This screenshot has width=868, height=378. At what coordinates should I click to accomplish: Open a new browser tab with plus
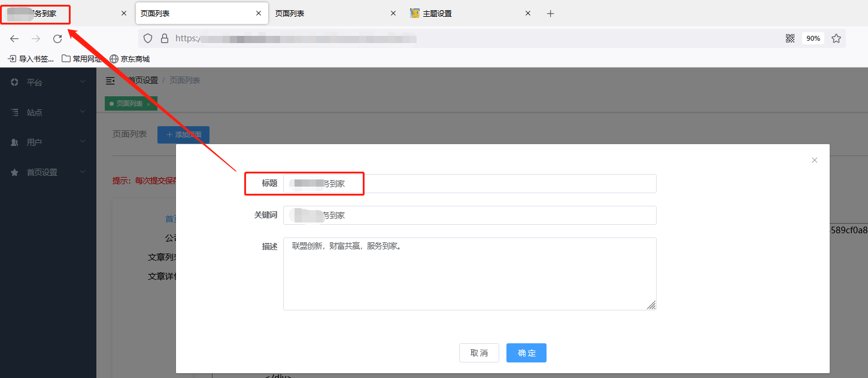click(551, 13)
